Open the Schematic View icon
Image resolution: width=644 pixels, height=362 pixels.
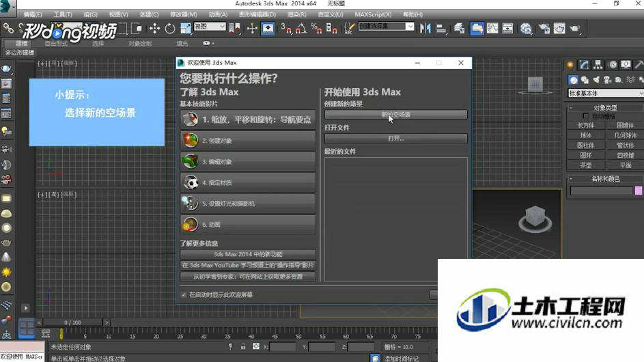pyautogui.click(x=507, y=29)
